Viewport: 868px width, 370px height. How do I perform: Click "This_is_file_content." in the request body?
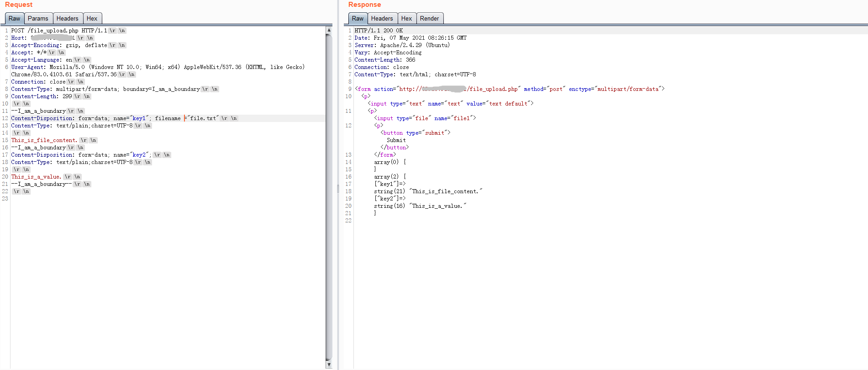click(x=44, y=140)
